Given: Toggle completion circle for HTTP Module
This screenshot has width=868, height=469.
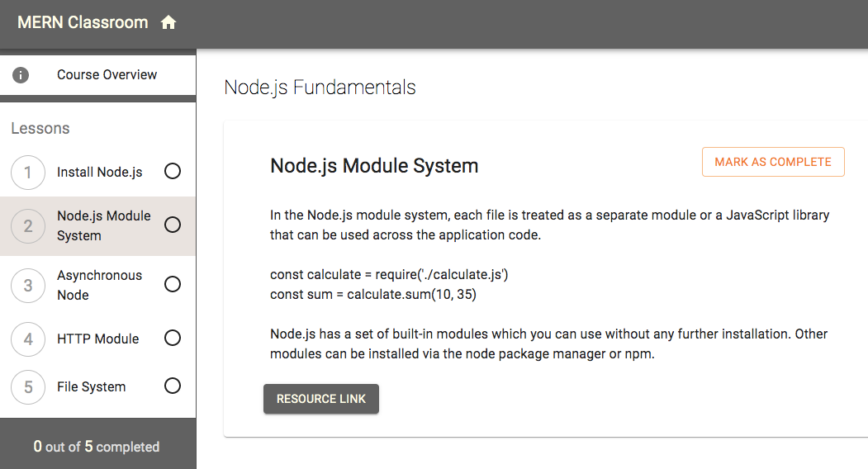Looking at the screenshot, I should [x=173, y=338].
